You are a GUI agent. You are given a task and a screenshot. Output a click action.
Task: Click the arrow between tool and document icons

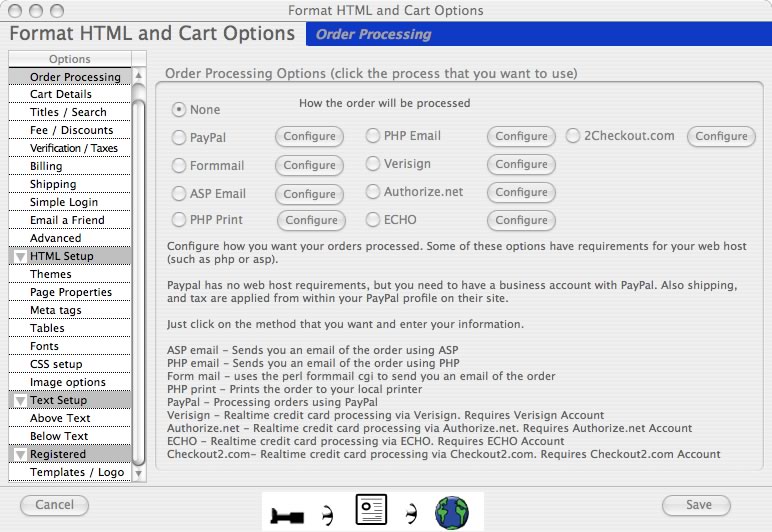tap(327, 515)
